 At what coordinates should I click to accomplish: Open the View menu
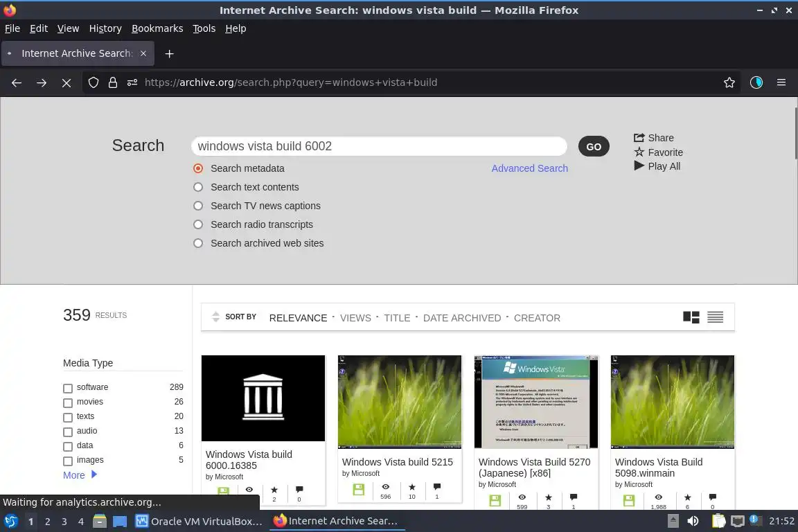pyautogui.click(x=68, y=28)
